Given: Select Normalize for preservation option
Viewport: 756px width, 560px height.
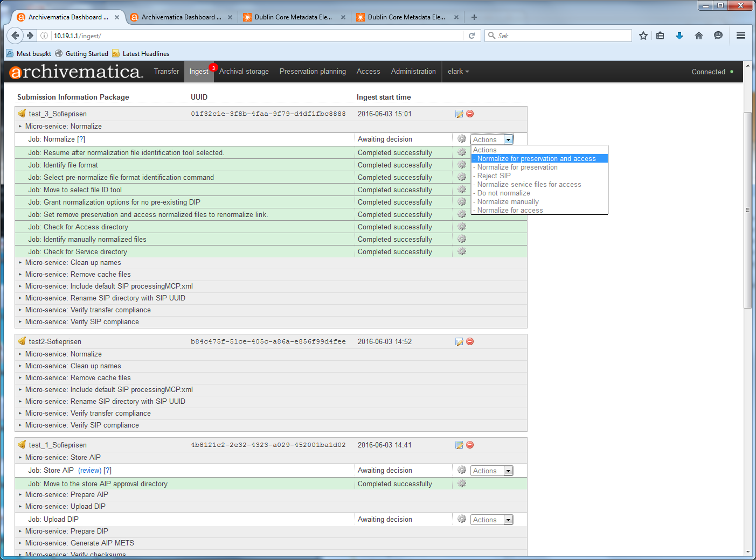Looking at the screenshot, I should [x=539, y=167].
